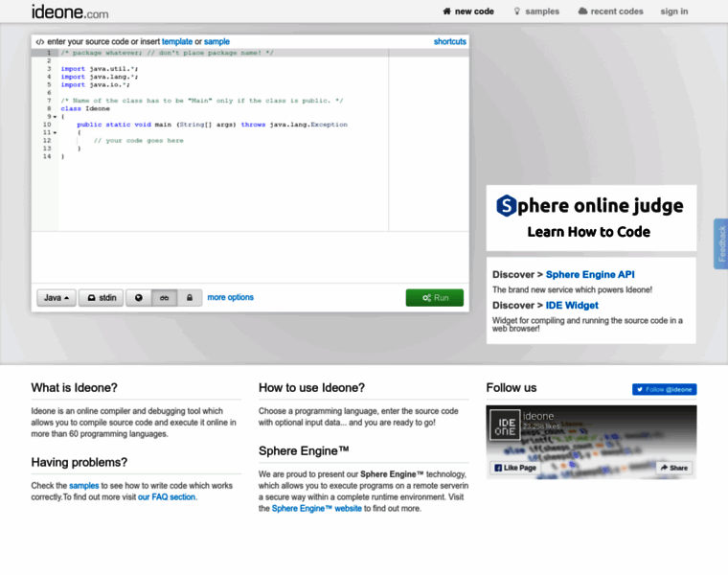The image size is (728, 575).
Task: Click the home icon next to new code
Action: click(446, 11)
